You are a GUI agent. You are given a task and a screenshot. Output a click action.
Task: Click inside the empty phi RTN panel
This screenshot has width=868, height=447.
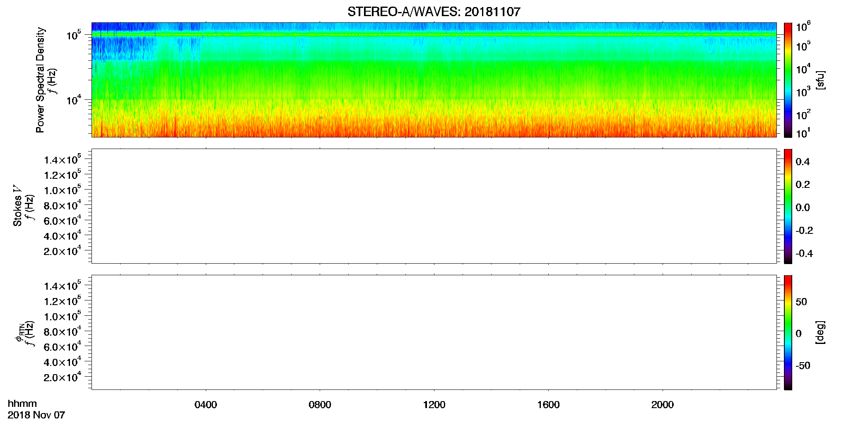click(434, 332)
